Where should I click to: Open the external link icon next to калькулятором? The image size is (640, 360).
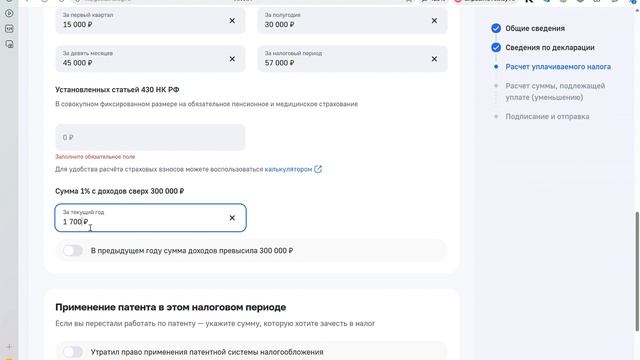point(318,169)
